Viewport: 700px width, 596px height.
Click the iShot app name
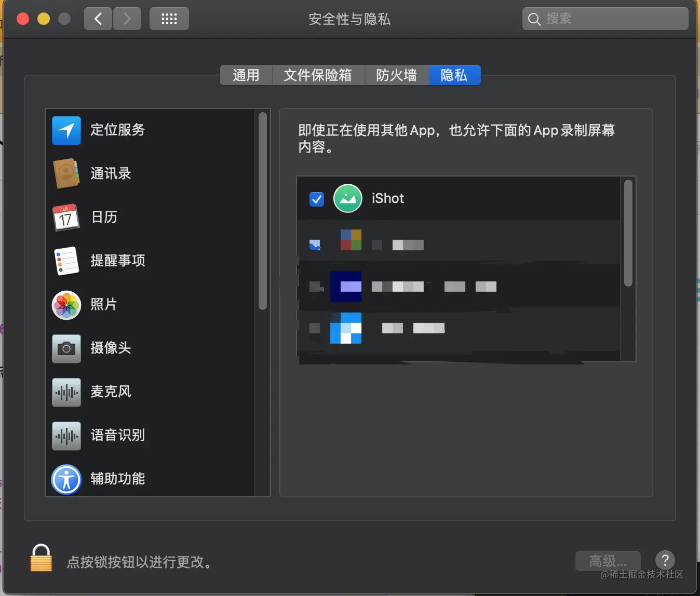coord(388,198)
